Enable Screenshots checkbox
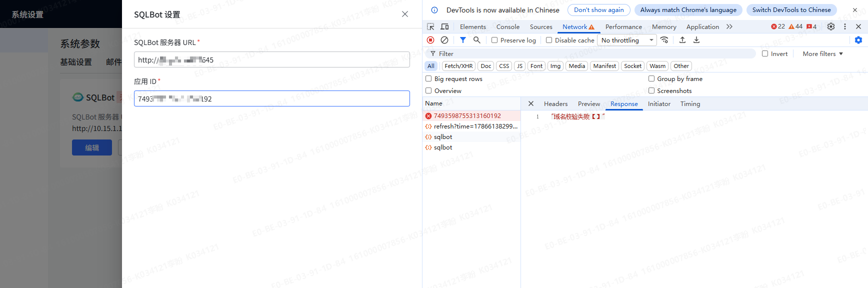The height and width of the screenshot is (288, 868). [x=651, y=90]
